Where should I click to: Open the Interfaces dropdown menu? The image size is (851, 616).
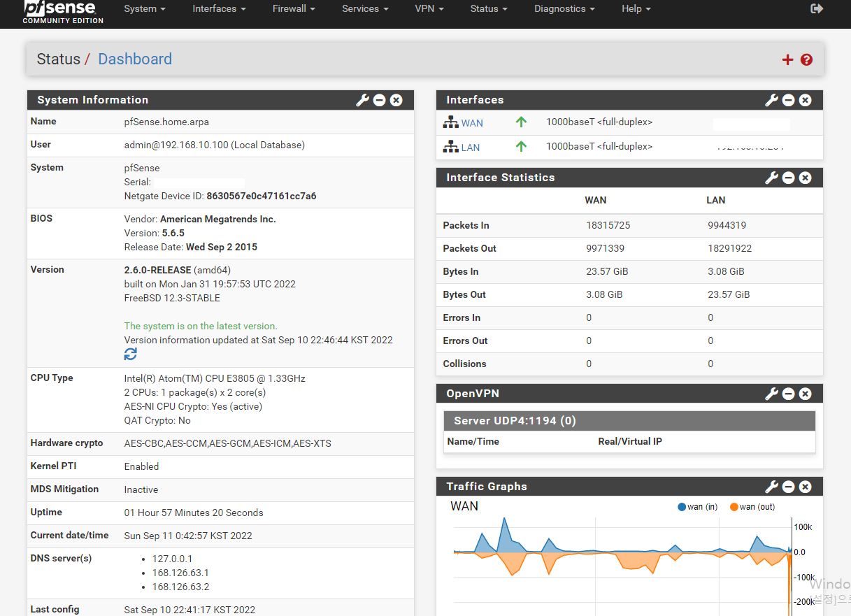(219, 9)
